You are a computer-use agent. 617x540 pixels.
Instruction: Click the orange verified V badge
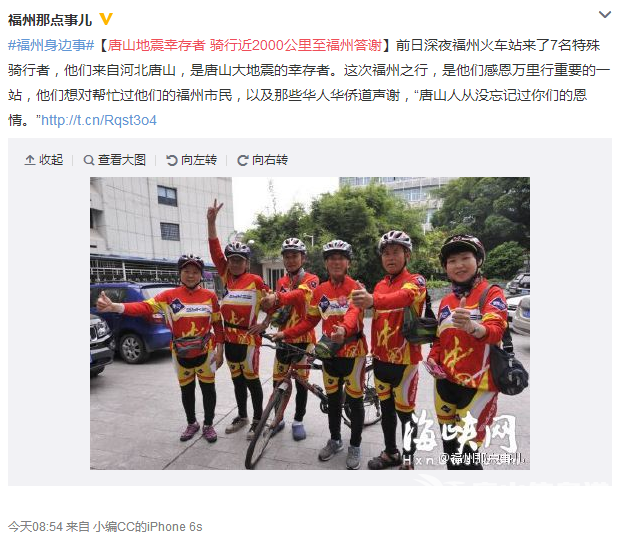click(x=106, y=19)
